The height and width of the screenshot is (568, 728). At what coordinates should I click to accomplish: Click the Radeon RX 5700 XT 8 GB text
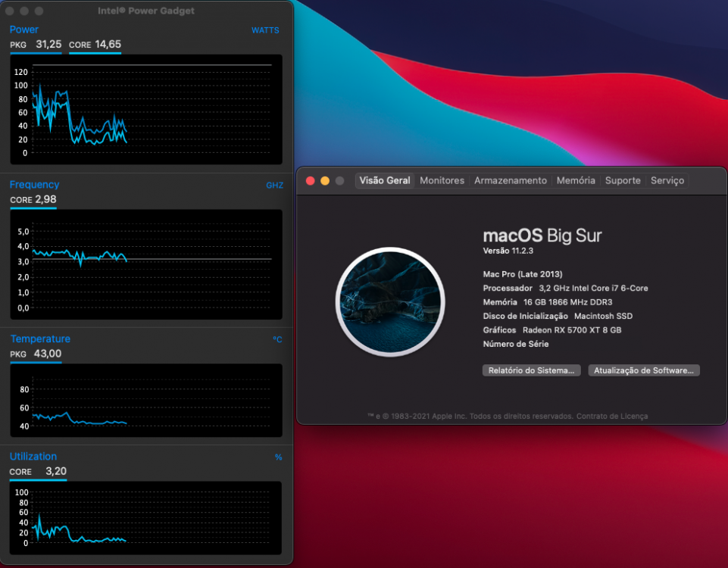pos(571,330)
